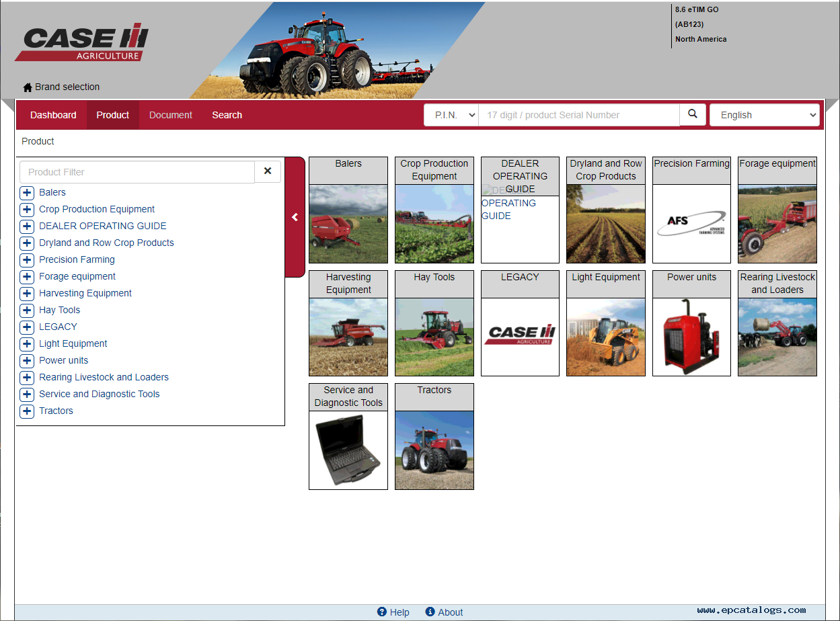The width and height of the screenshot is (840, 621).
Task: Expand the DEALER OPERATING GUIDE node
Action: pyautogui.click(x=27, y=226)
